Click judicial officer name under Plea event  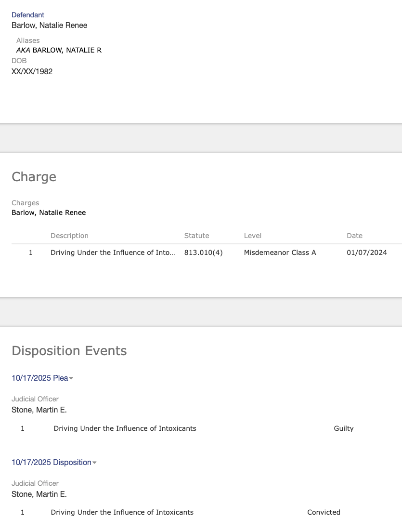(39, 410)
